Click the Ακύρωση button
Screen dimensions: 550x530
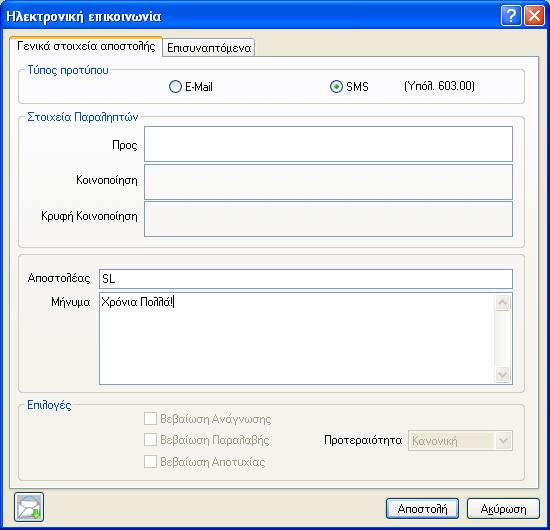pos(503,509)
